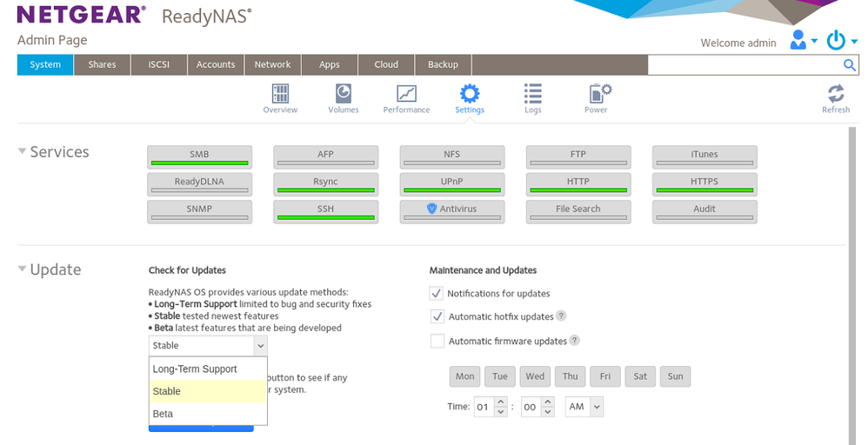This screenshot has width=868, height=445.
Task: Click the page vertical scrollbar
Action: pyautogui.click(x=852, y=285)
